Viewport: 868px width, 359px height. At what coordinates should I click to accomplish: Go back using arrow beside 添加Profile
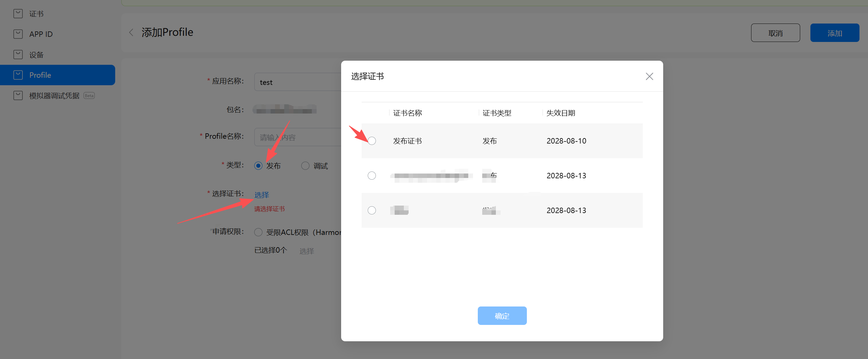(x=131, y=33)
